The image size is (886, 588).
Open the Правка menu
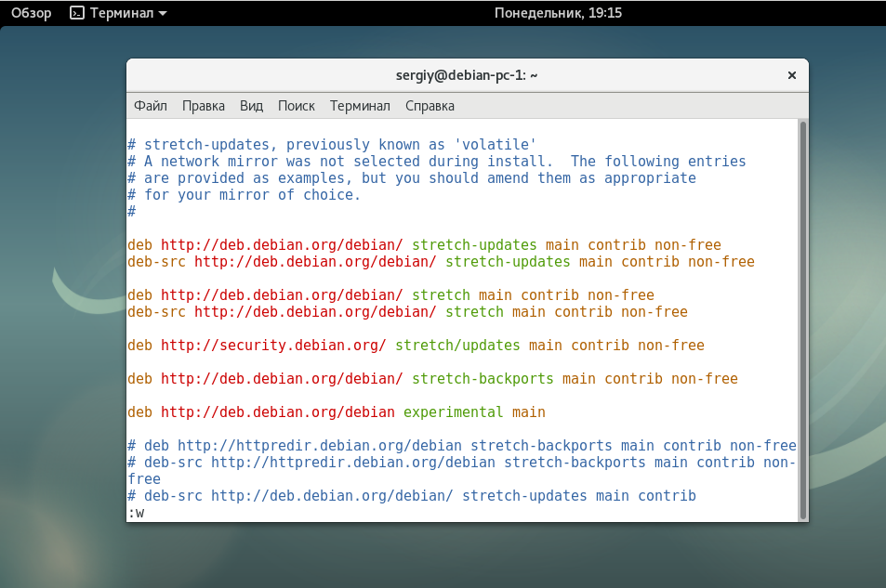tap(204, 106)
